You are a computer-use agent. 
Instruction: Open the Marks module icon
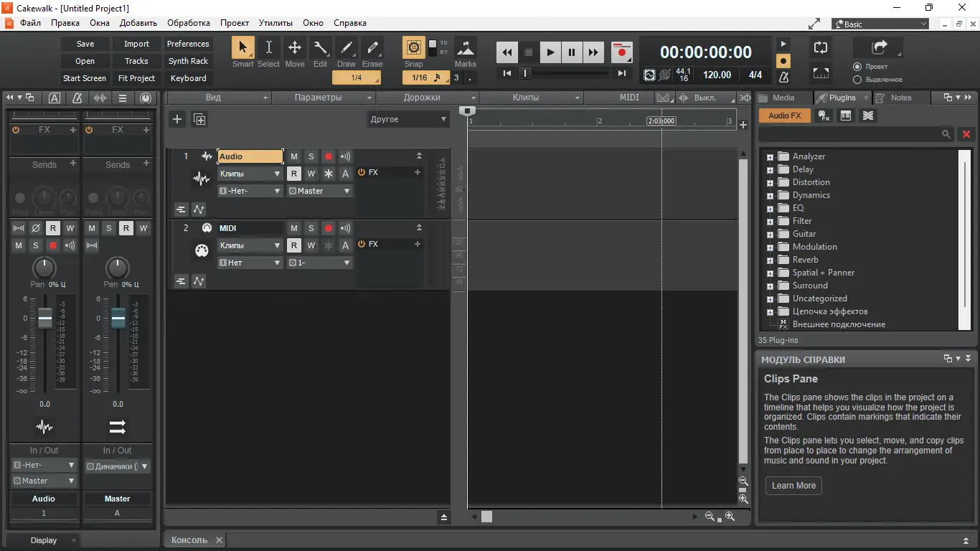(466, 48)
